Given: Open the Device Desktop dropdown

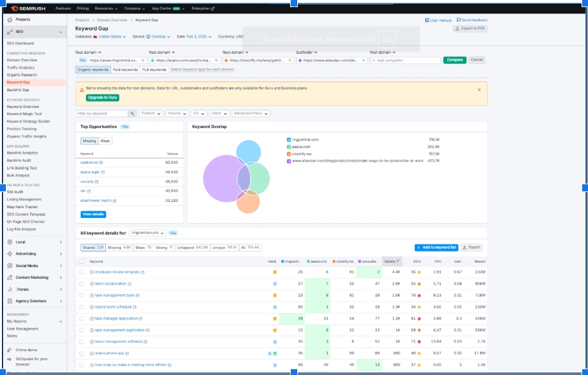Looking at the screenshot, I should click(158, 37).
